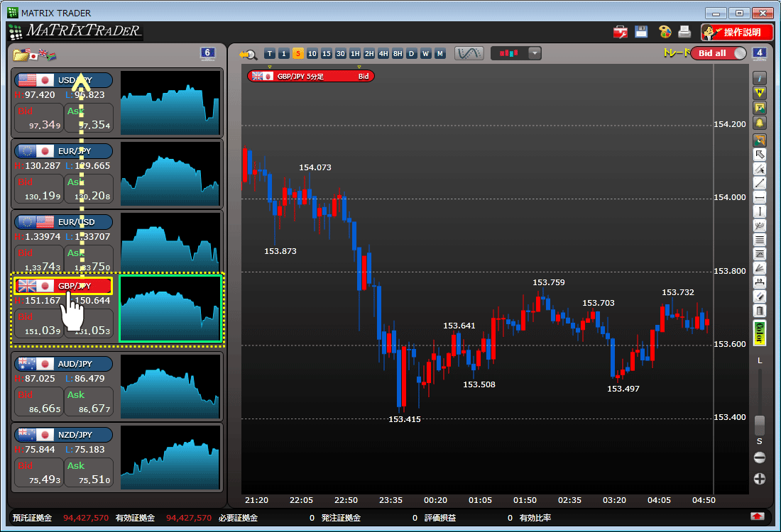The width and height of the screenshot is (781, 532).
Task: Open the red toolbox settings icon
Action: 620,32
